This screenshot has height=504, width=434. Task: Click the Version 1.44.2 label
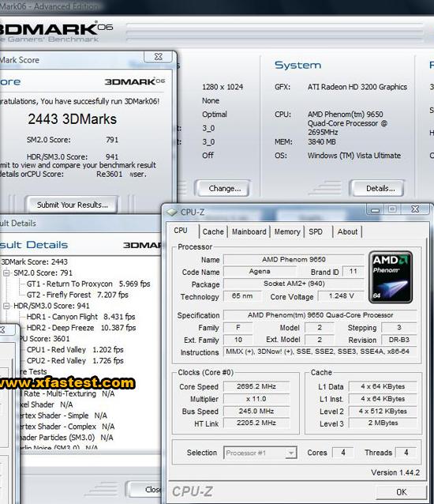[x=395, y=472]
